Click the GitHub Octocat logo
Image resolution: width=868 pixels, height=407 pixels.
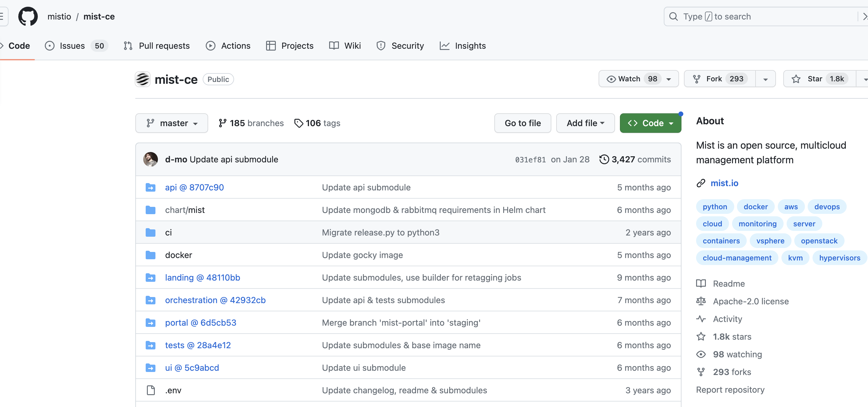[28, 16]
